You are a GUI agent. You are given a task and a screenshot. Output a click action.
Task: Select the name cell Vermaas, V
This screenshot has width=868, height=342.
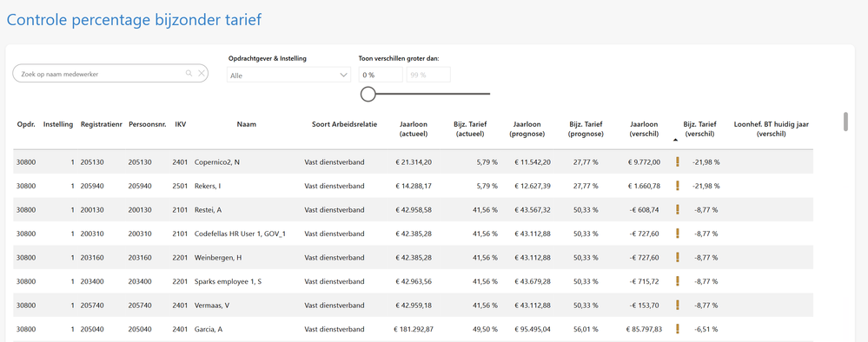coord(212,306)
